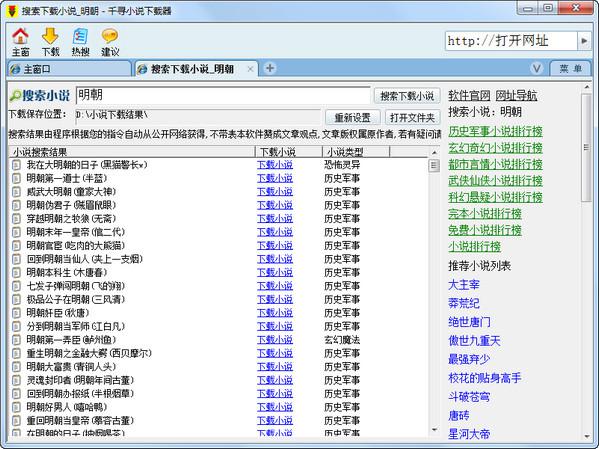599x449 pixels.
Task: Click sidebar scrollbar down arrow
Action: pos(586,436)
